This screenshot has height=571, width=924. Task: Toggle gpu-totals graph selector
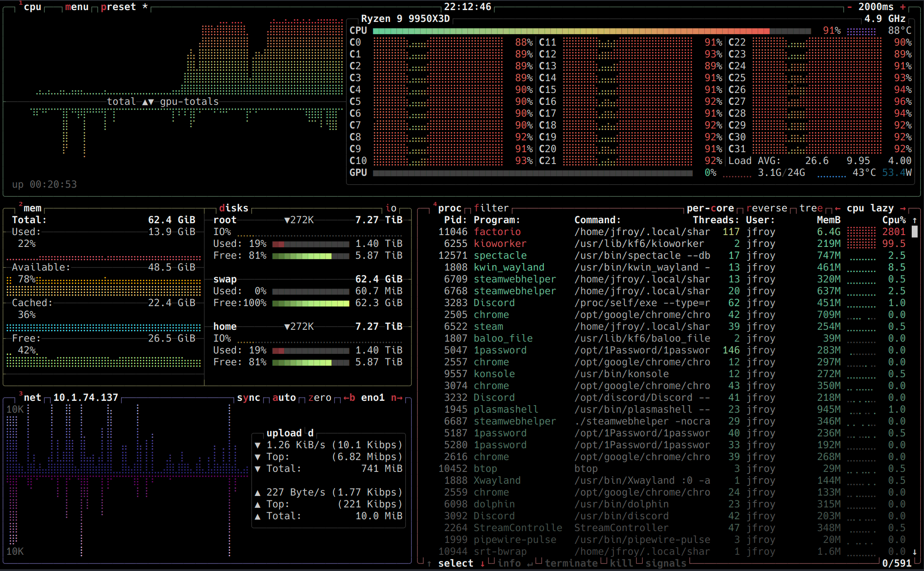tap(189, 102)
